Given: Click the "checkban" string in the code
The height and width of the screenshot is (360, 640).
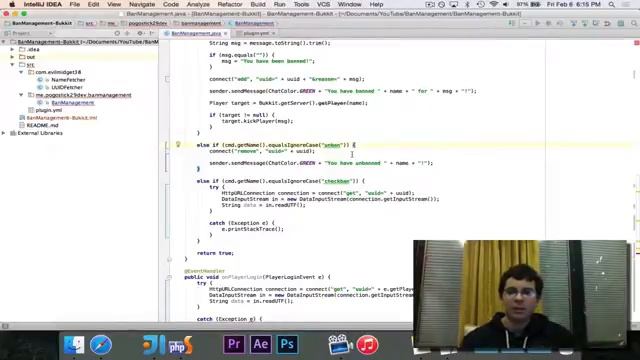Looking at the screenshot, I should pos(337,181).
